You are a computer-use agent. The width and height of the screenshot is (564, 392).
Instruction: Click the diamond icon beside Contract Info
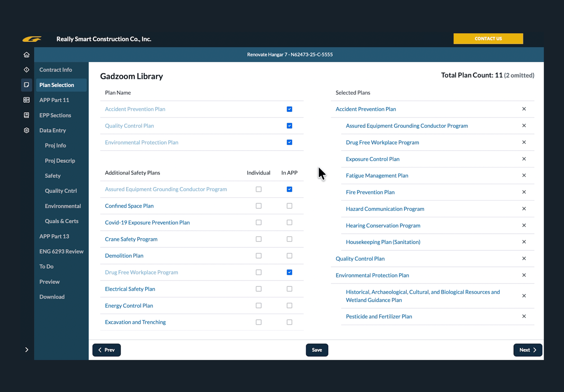coord(27,70)
